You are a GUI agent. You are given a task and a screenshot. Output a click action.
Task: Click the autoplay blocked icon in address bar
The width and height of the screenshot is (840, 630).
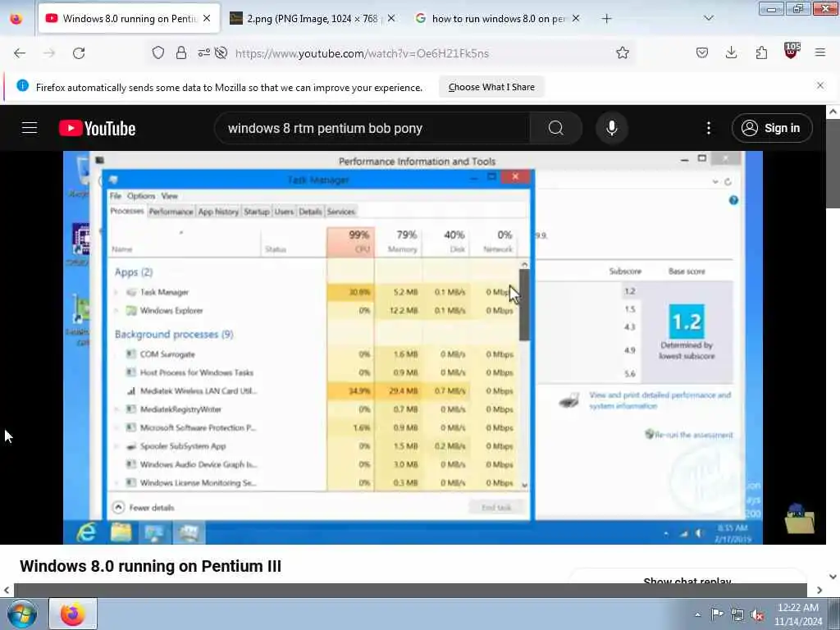pos(221,53)
